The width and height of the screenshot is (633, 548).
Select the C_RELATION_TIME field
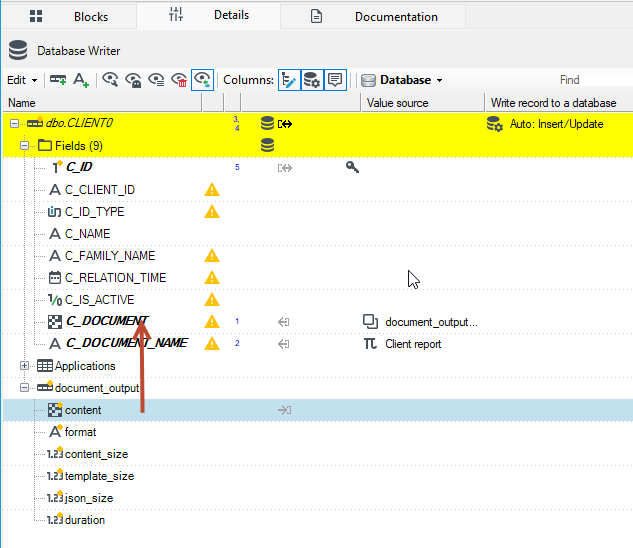point(115,277)
